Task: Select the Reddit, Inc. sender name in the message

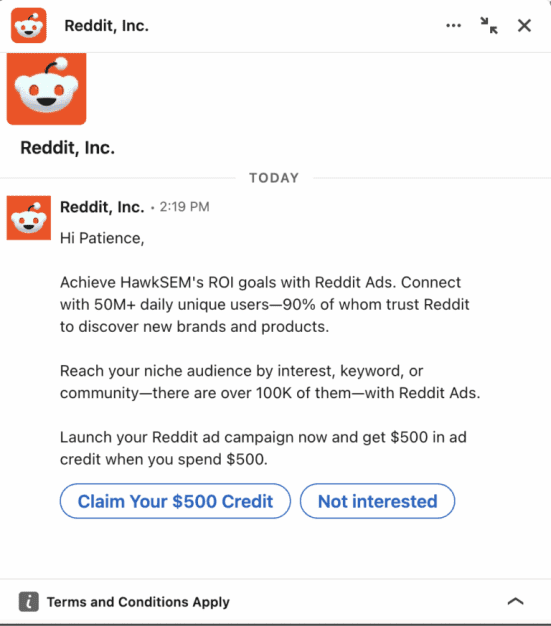Action: (x=102, y=207)
